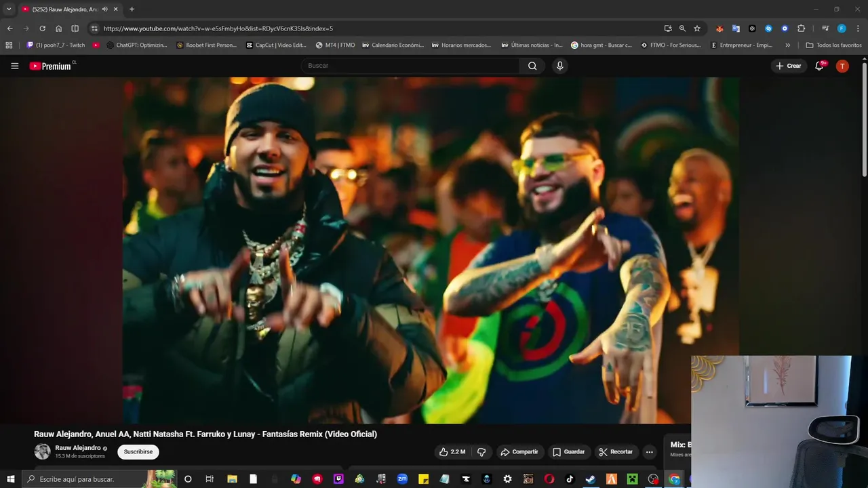The image size is (868, 488).
Task: Click the Compartir share button
Action: click(519, 452)
